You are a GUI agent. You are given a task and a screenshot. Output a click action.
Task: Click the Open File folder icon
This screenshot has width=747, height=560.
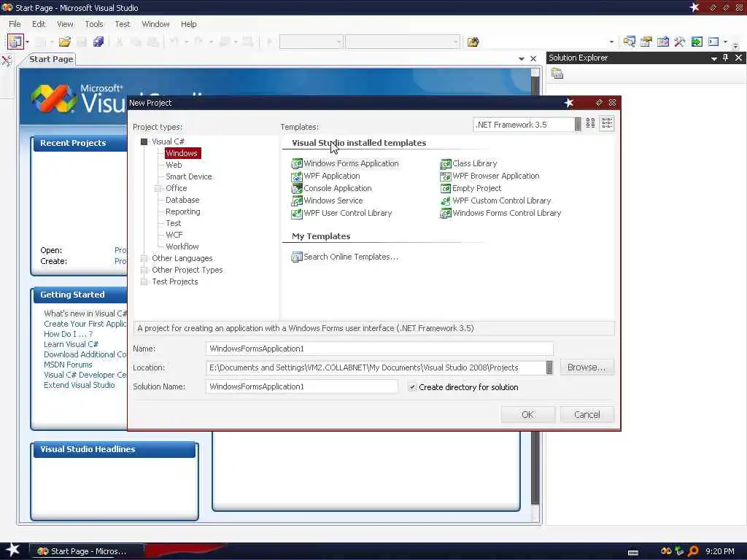[65, 42]
